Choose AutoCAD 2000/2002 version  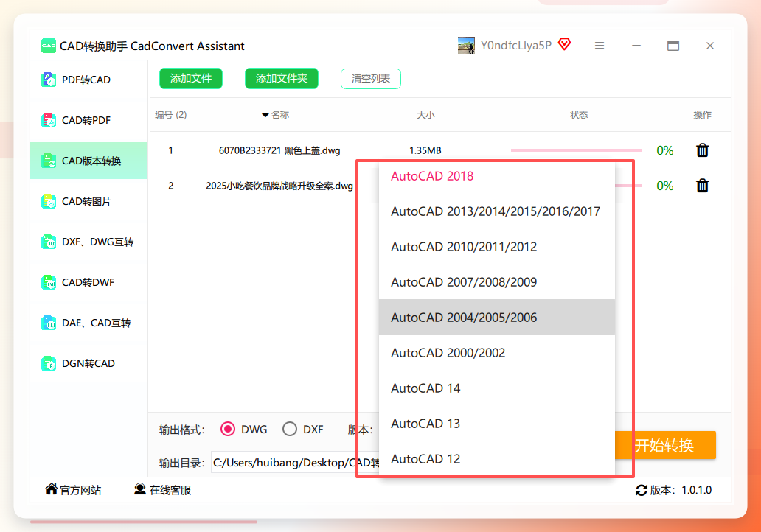click(496, 352)
